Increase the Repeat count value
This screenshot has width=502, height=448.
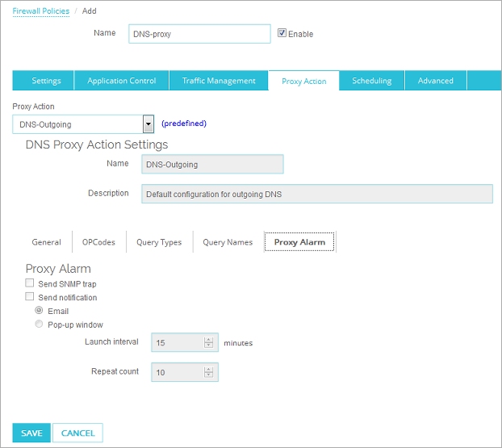(x=210, y=369)
